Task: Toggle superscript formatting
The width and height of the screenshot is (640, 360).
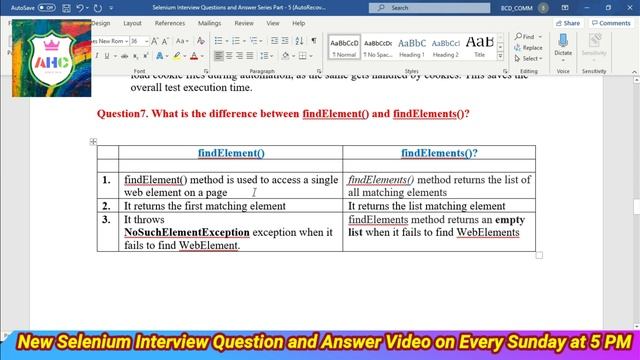Action: (146, 56)
